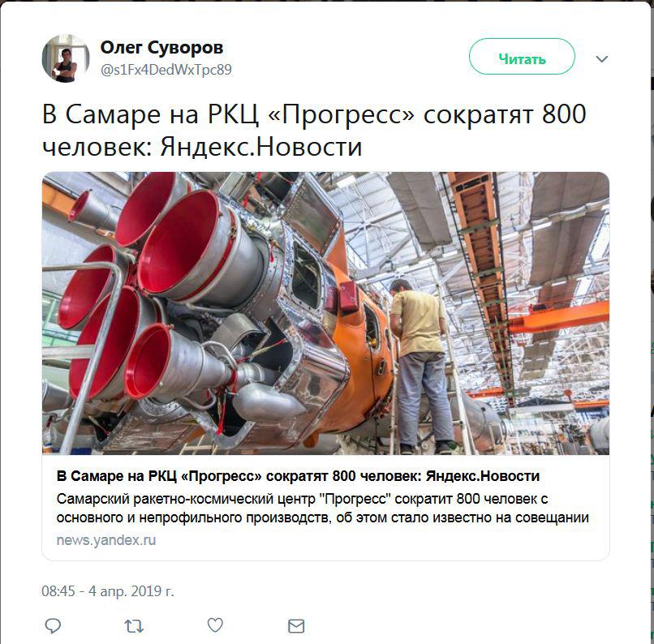Open the @s1Fx4DedWxTpc89 handle link
654x644 pixels.
coord(166,70)
